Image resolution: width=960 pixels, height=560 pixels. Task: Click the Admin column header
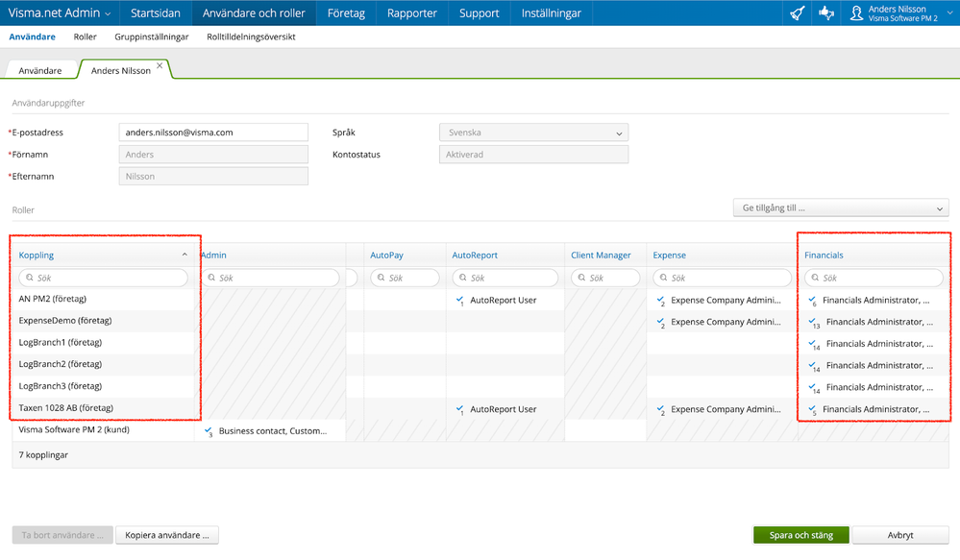[213, 256]
